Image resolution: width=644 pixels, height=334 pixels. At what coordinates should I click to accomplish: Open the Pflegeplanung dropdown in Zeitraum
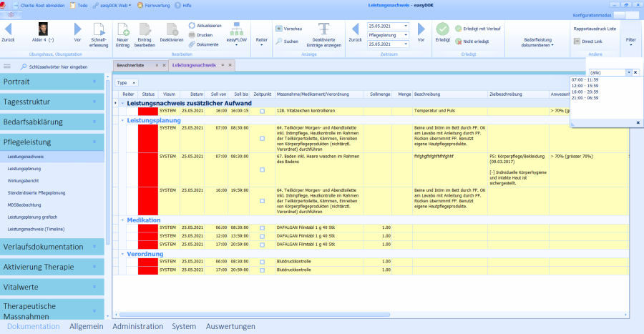[x=388, y=34]
